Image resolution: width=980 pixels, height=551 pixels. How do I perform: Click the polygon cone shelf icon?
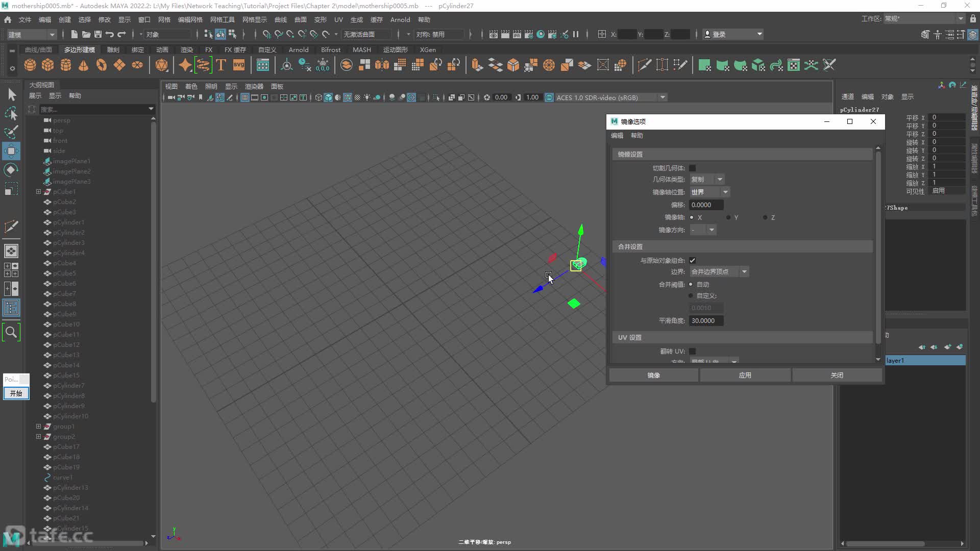(x=84, y=65)
